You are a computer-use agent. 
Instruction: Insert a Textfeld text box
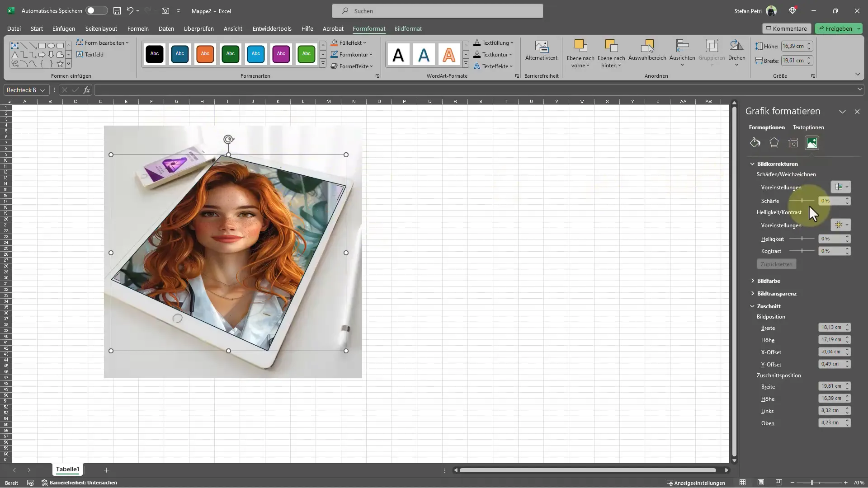[90, 54]
